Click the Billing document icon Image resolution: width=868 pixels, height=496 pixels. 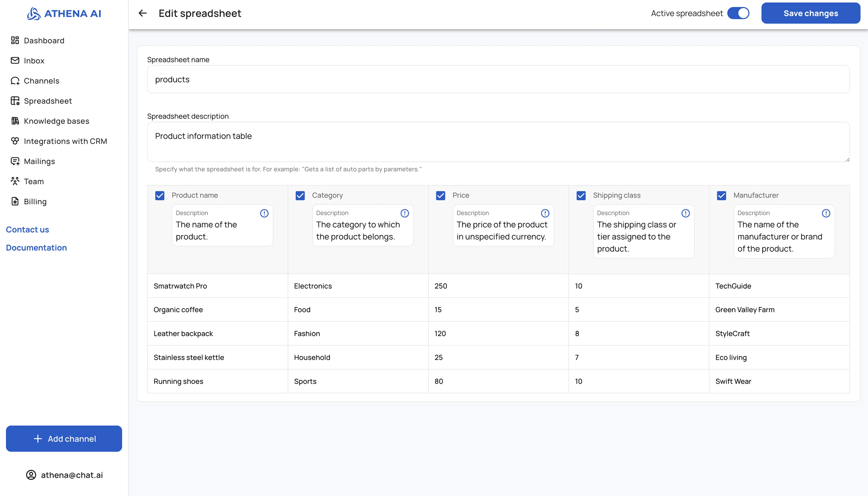point(15,201)
